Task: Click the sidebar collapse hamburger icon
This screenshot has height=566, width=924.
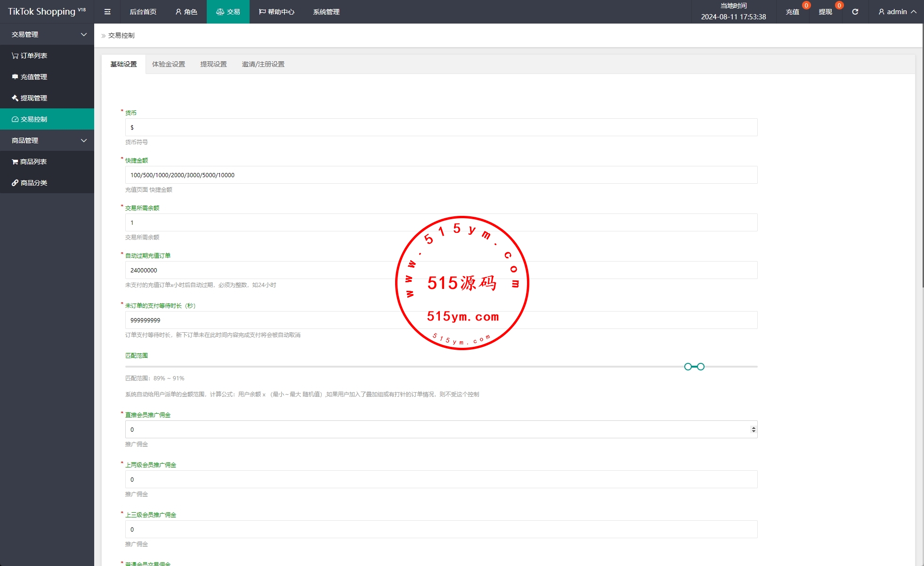Action: click(x=107, y=12)
